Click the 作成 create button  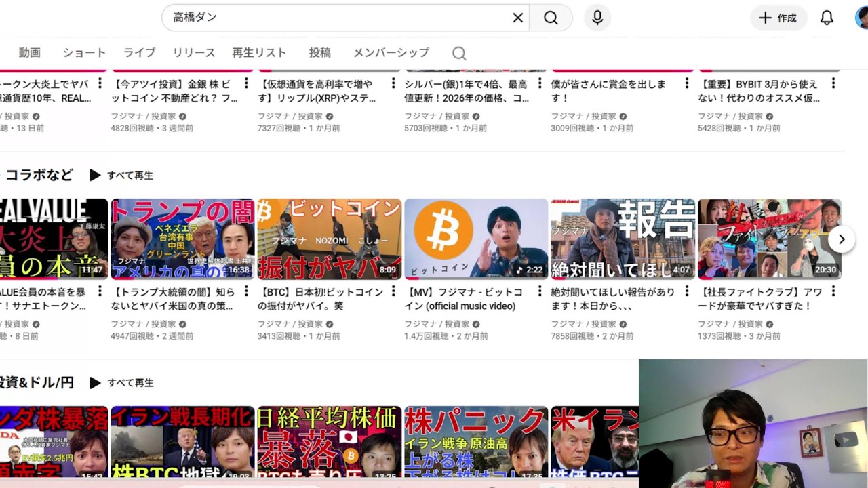point(778,18)
